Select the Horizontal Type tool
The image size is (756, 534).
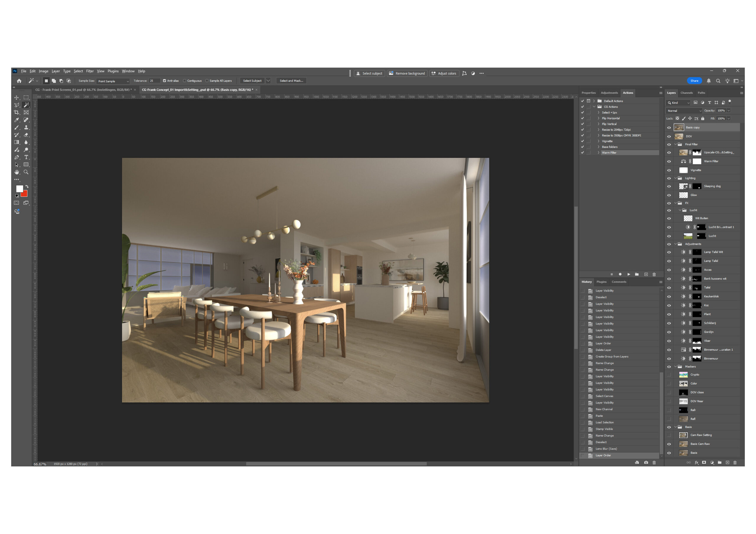point(26,157)
